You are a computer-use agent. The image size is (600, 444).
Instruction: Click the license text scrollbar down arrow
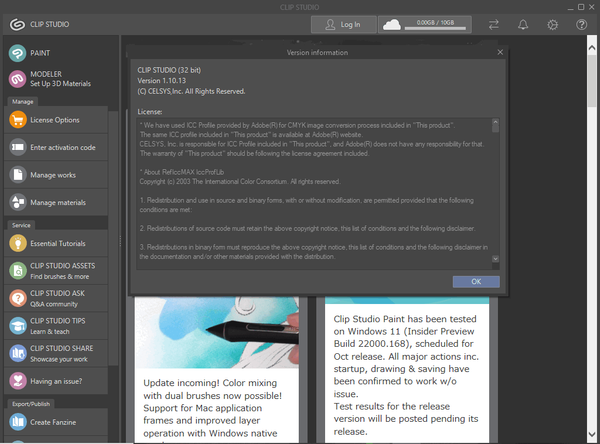pos(496,259)
